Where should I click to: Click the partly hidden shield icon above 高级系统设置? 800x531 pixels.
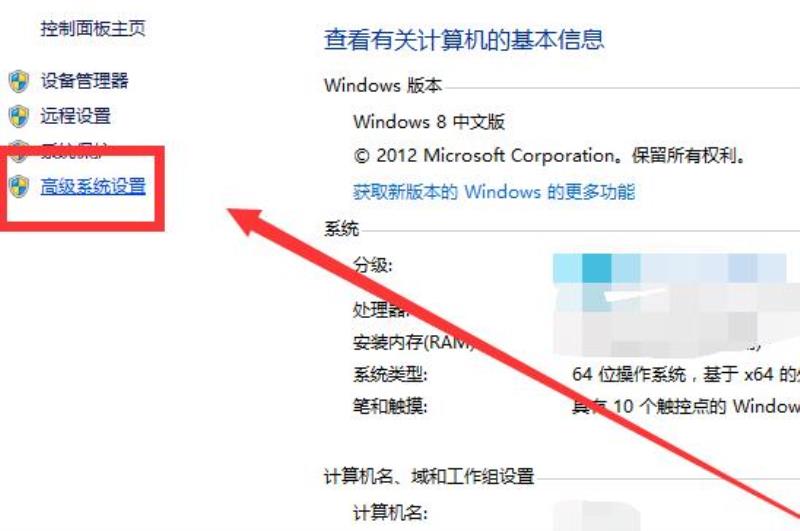click(x=19, y=151)
